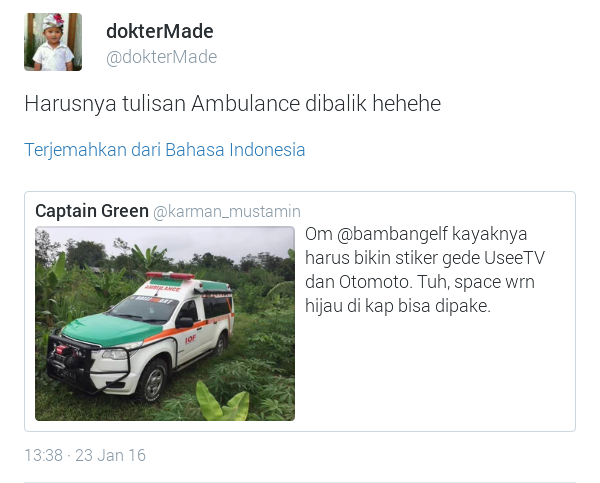Screen dimensions: 600x483
Task: Click Terjemahkan dari Bahasa Indonesia link
Action: [165, 150]
